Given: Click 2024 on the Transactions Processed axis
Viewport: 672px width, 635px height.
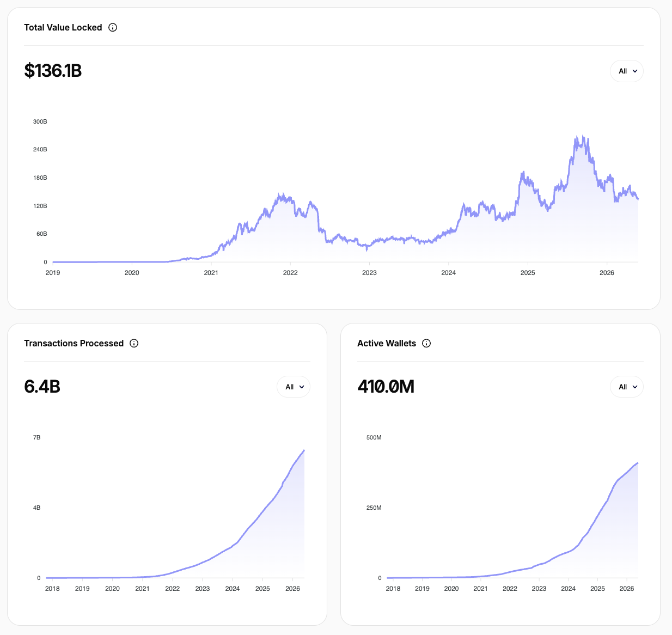Looking at the screenshot, I should [233, 589].
